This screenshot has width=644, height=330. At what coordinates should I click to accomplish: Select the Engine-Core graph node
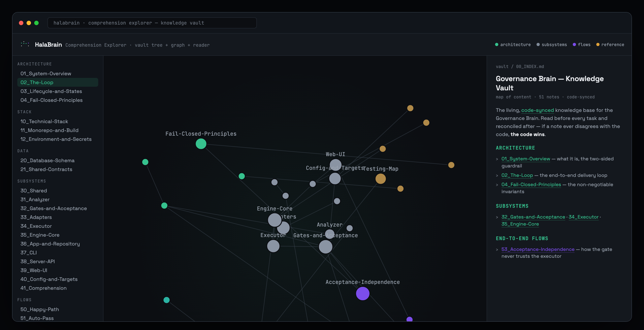pyautogui.click(x=275, y=220)
